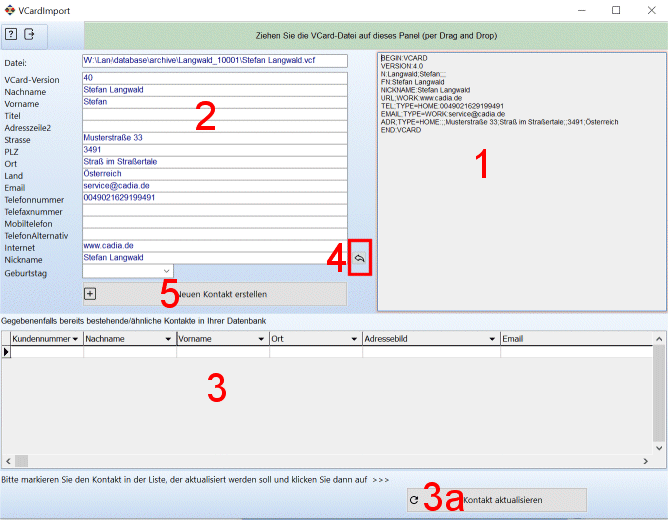
Task: Click the PLZ field with 3491
Action: coord(215,150)
